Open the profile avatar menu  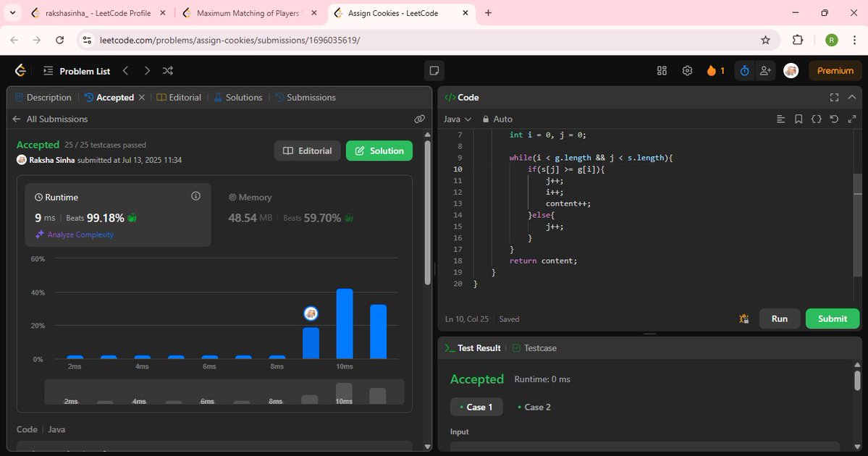click(x=791, y=70)
